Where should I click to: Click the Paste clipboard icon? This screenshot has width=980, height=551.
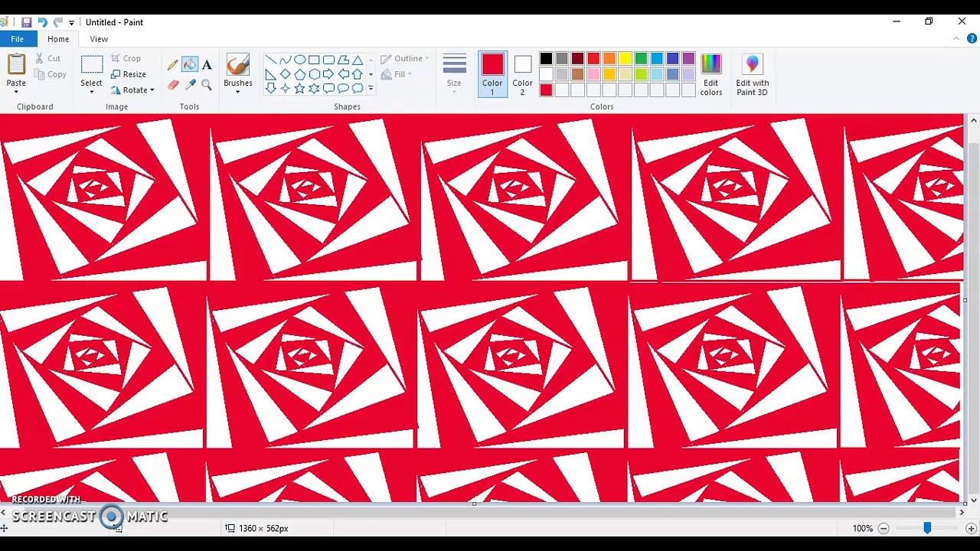coord(16,64)
